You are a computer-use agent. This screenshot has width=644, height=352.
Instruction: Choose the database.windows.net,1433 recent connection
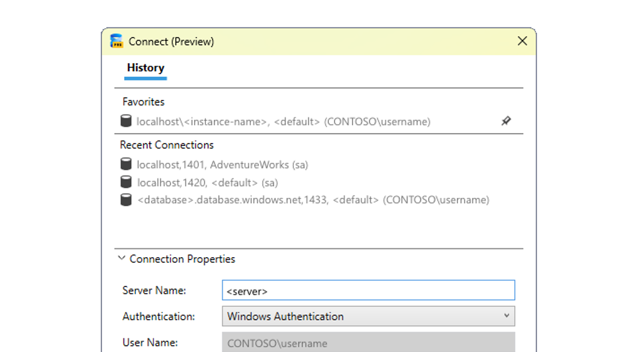[x=313, y=200]
